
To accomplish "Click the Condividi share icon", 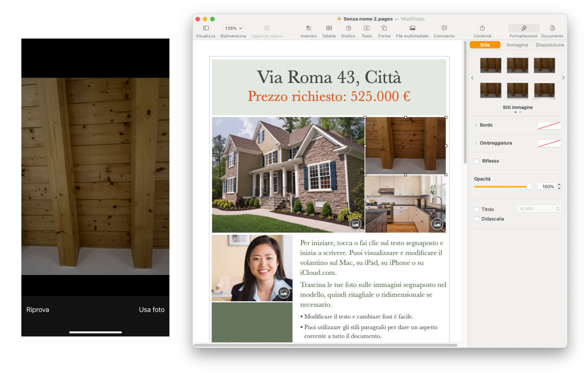I will point(482,28).
